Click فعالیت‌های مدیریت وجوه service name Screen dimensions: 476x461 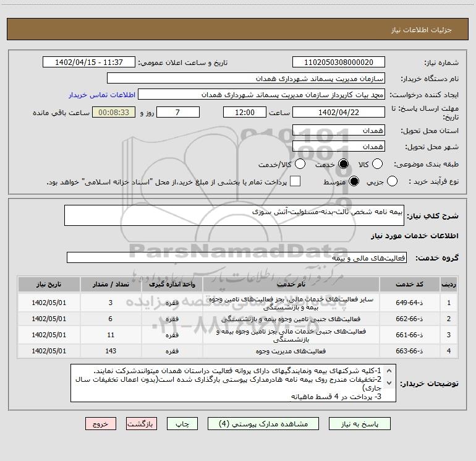(291, 351)
